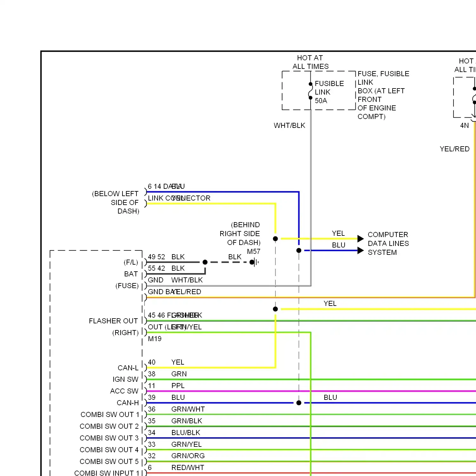Click the COMBI SW OUT 1 label
476x476 pixels.
pos(110,415)
